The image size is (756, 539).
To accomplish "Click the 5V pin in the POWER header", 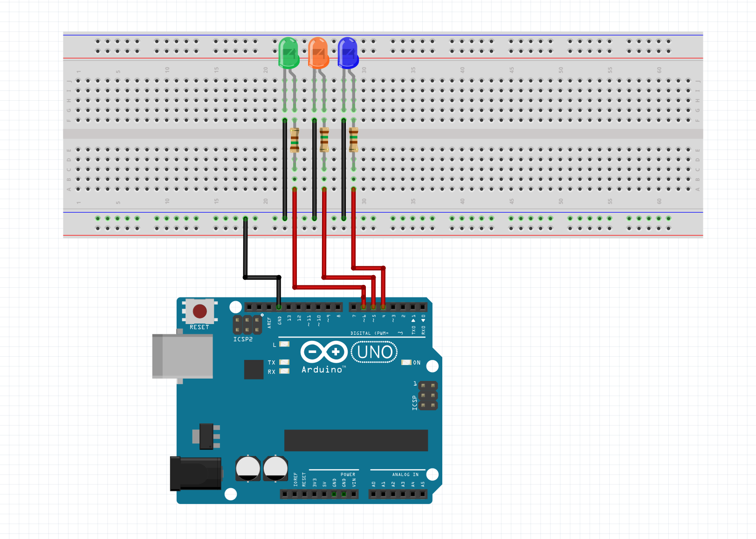I will (x=324, y=494).
